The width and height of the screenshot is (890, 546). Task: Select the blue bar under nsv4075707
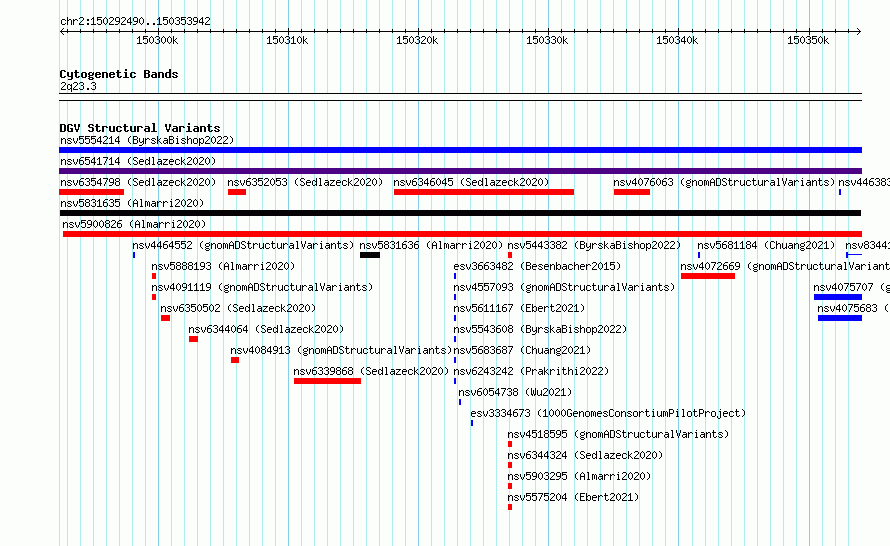click(x=838, y=297)
